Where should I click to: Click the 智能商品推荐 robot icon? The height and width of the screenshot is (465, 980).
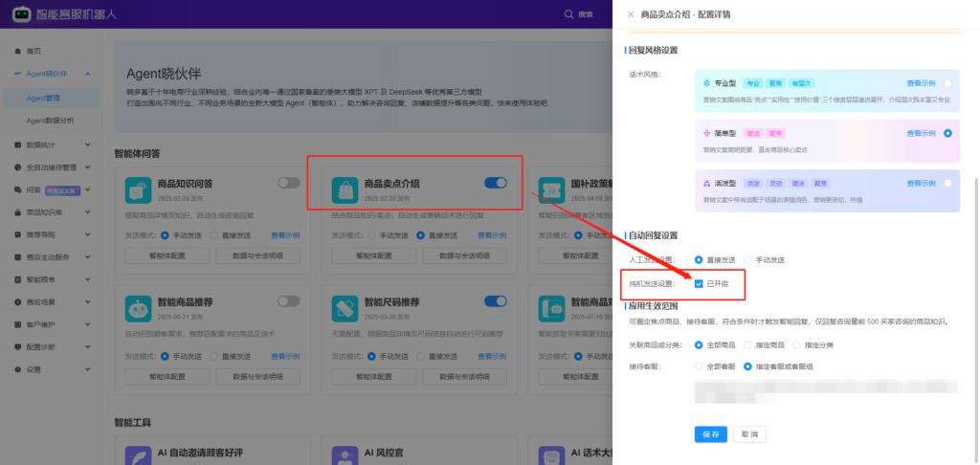138,309
